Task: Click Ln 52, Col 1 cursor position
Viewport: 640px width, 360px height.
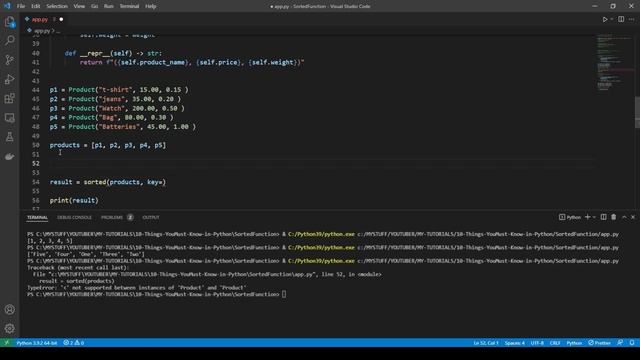Action: pyautogui.click(x=486, y=343)
